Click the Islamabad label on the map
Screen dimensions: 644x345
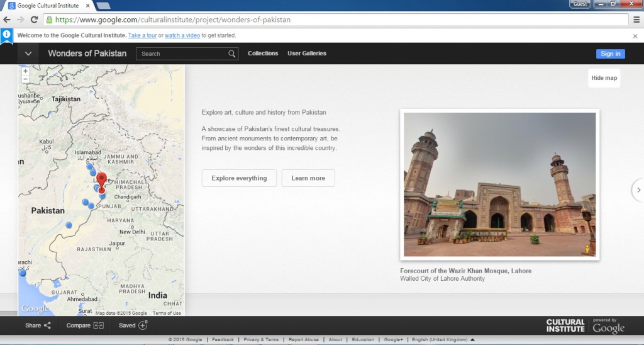click(88, 152)
